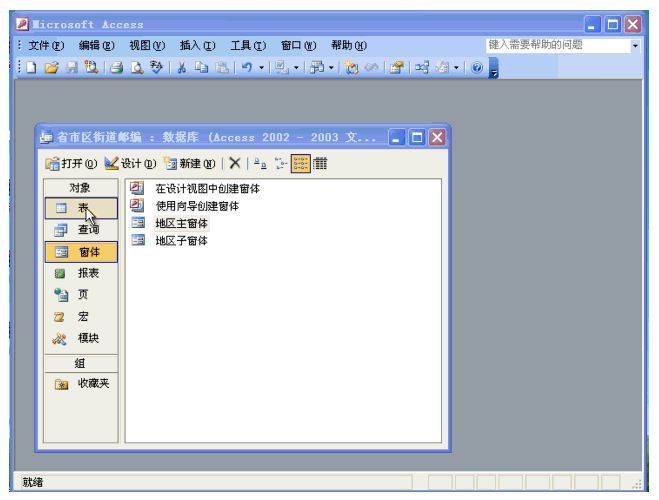
Task: Select the 查询 object type
Action: tap(81, 229)
